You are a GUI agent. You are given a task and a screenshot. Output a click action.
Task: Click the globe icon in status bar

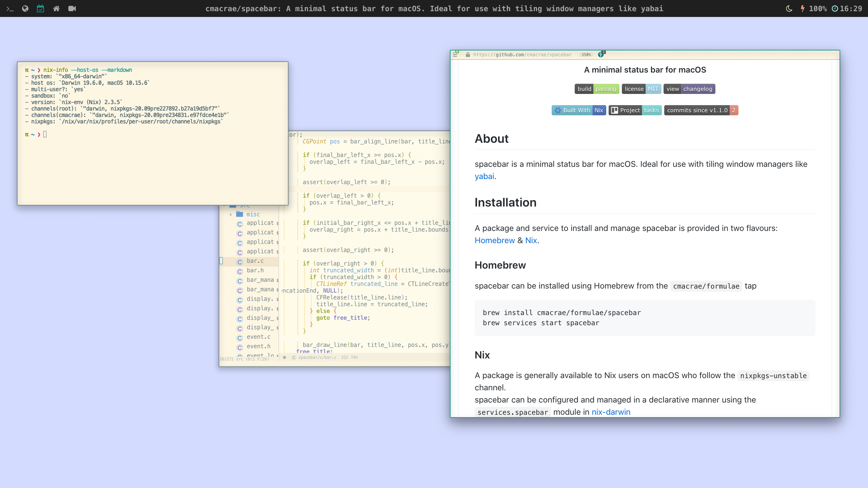25,8
